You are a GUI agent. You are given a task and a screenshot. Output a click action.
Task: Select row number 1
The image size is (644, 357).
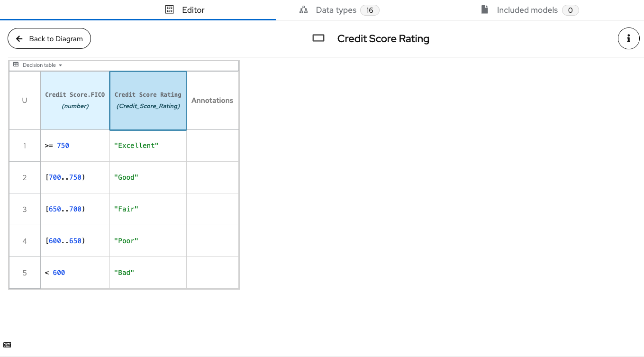click(x=25, y=146)
